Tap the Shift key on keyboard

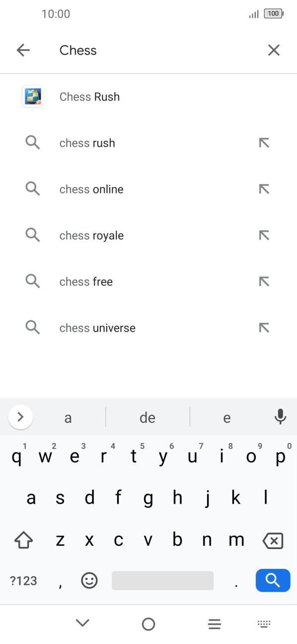(23, 539)
